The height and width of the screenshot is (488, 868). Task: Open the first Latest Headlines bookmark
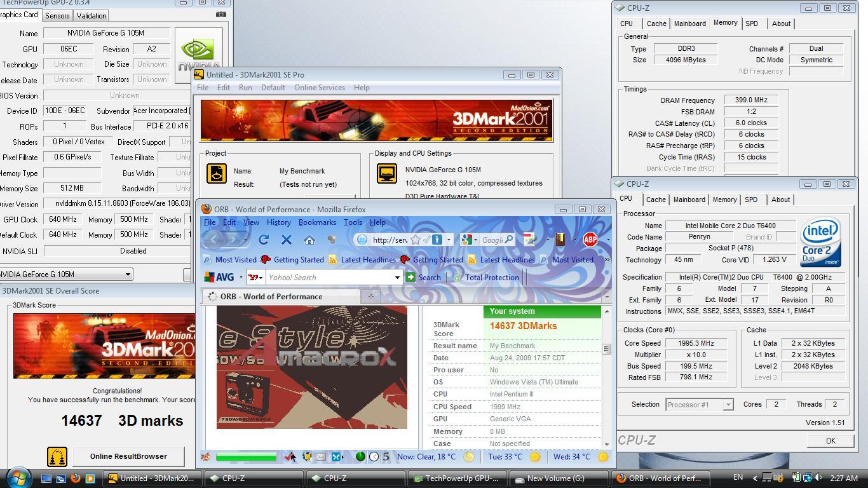point(362,259)
